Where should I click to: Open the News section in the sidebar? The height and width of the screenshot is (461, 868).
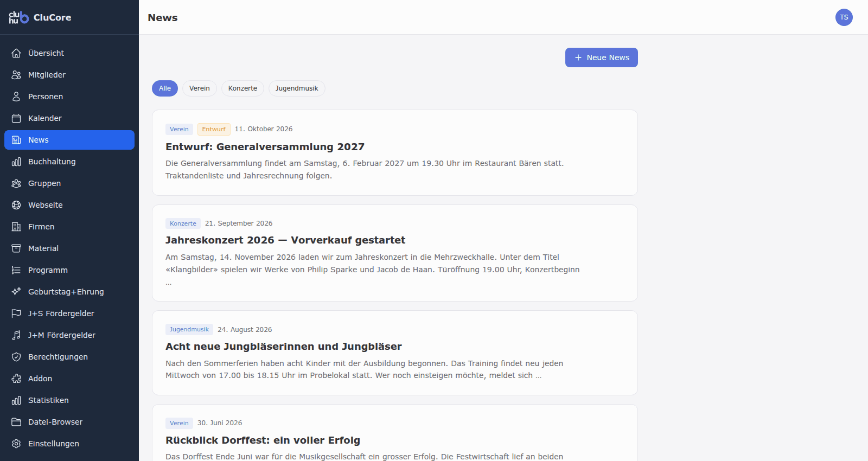coord(69,140)
